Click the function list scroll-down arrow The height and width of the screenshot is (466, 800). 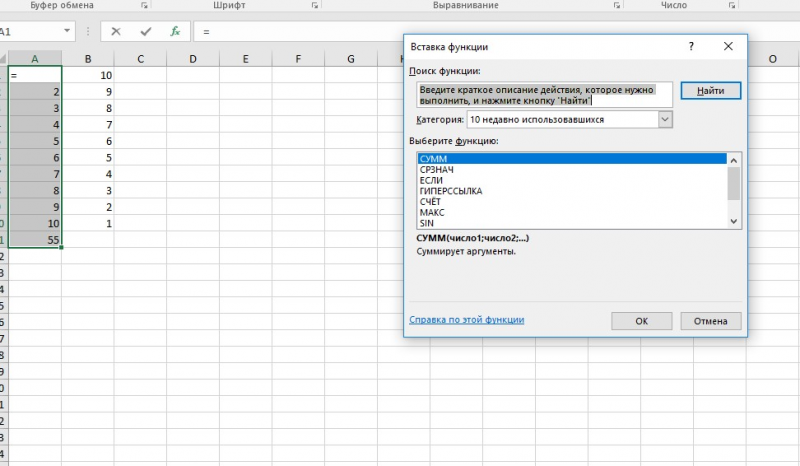[x=734, y=222]
